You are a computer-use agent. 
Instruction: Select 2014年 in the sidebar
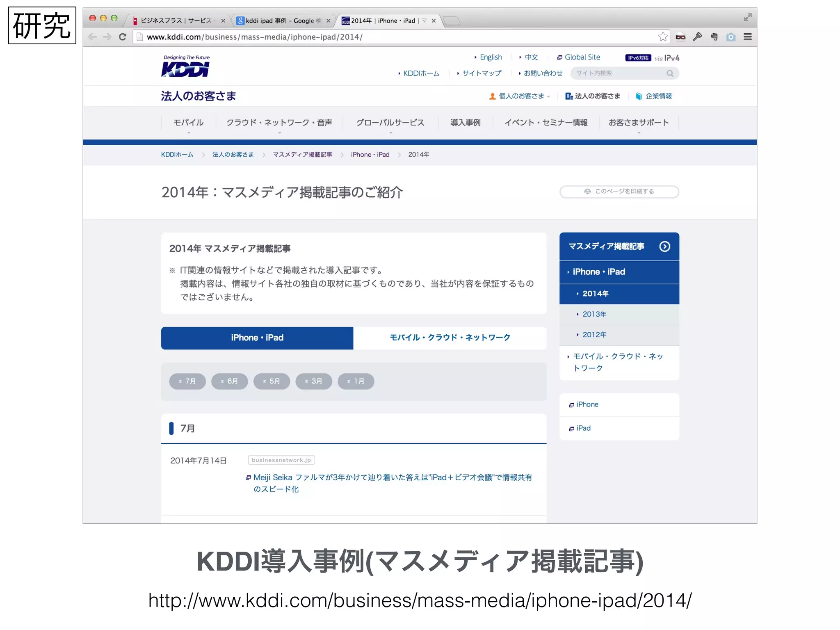coord(619,294)
